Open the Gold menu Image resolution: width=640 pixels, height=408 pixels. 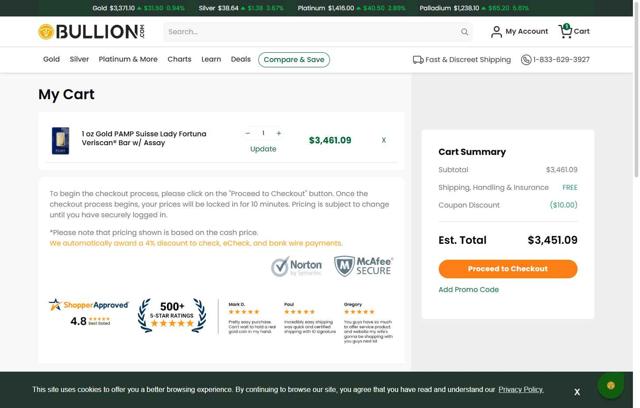pos(51,59)
